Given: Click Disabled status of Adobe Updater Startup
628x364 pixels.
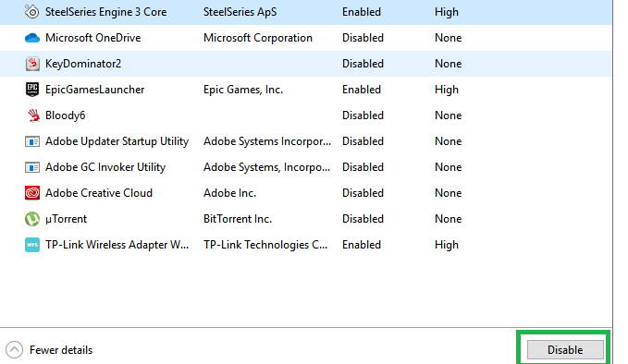Looking at the screenshot, I should (363, 141).
